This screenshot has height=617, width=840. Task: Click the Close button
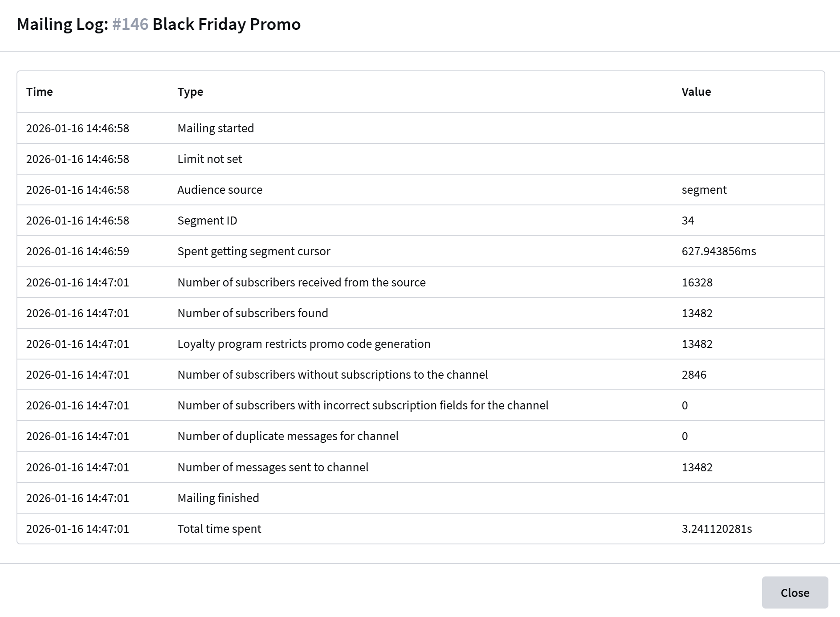pyautogui.click(x=795, y=592)
